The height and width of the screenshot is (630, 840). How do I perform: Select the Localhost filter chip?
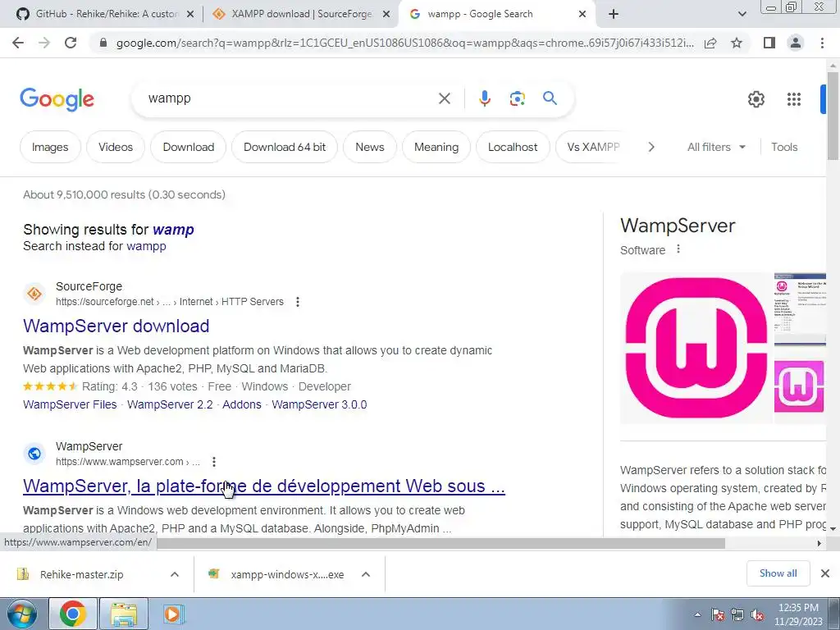pos(513,147)
